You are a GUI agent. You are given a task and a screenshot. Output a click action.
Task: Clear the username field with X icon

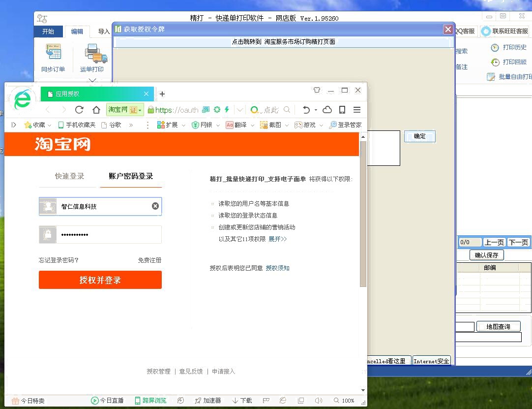tap(155, 206)
